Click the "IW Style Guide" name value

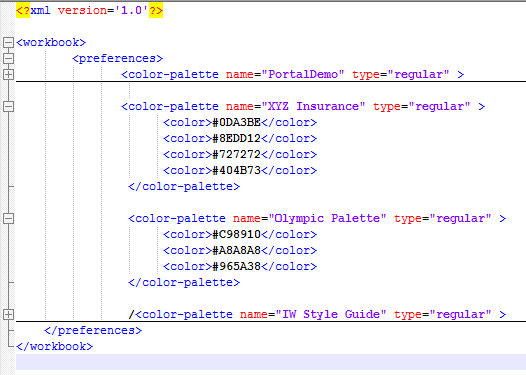pos(331,315)
